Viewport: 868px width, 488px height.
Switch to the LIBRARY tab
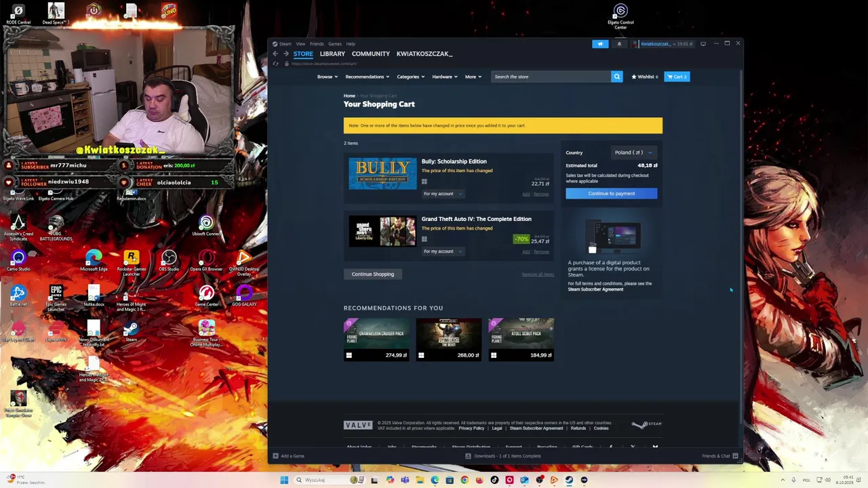(x=332, y=54)
